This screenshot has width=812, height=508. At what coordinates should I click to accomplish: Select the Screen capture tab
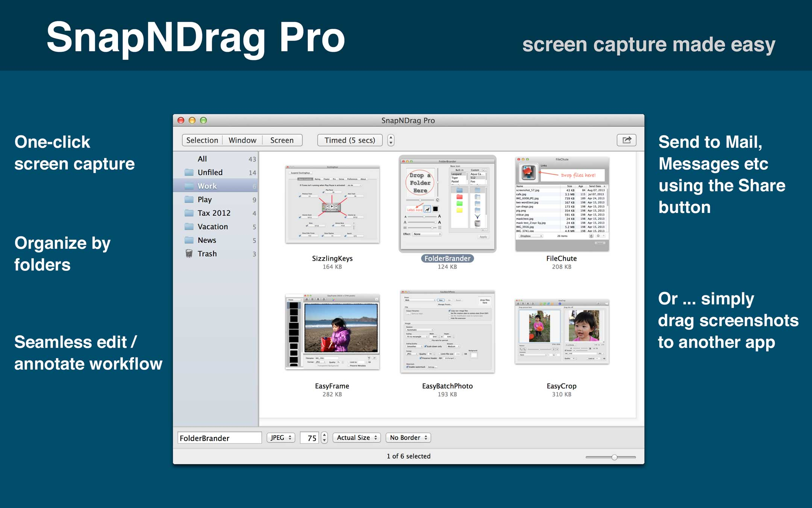282,140
